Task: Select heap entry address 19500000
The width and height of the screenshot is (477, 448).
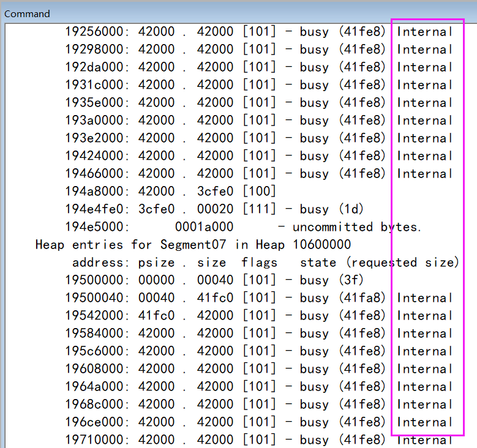Action: click(x=97, y=280)
